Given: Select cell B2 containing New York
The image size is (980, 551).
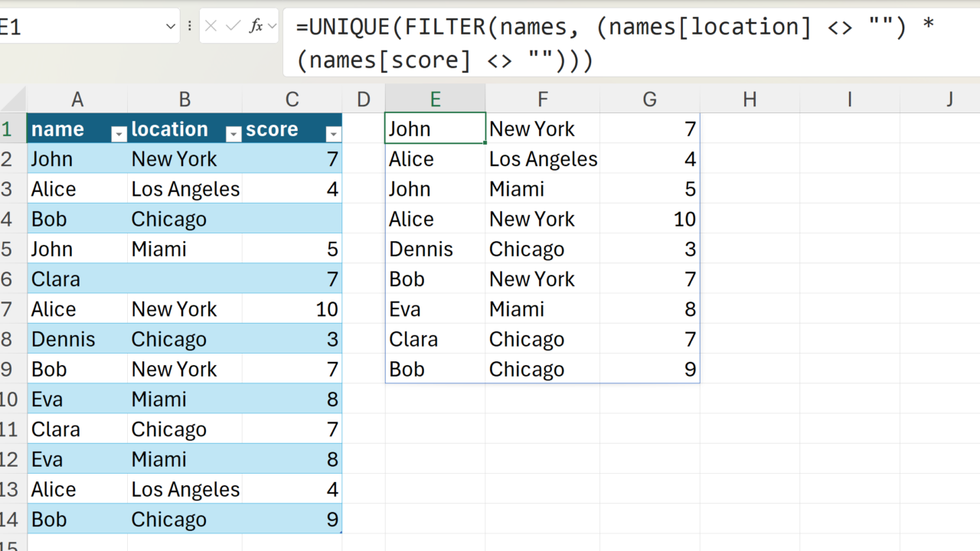Looking at the screenshot, I should [x=185, y=158].
